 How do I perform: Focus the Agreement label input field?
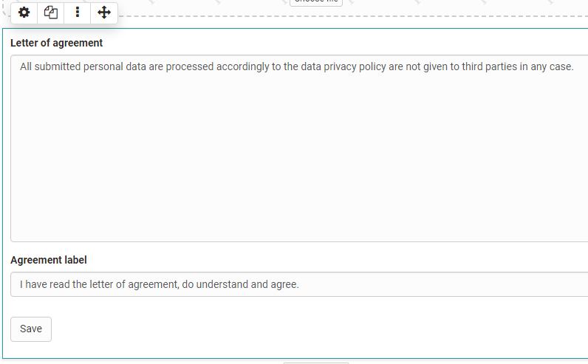click(x=299, y=284)
